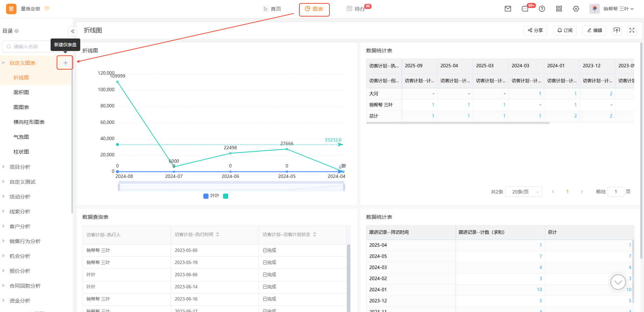Open the apps grid icon
Screen dimensions: 644x312
point(559,9)
